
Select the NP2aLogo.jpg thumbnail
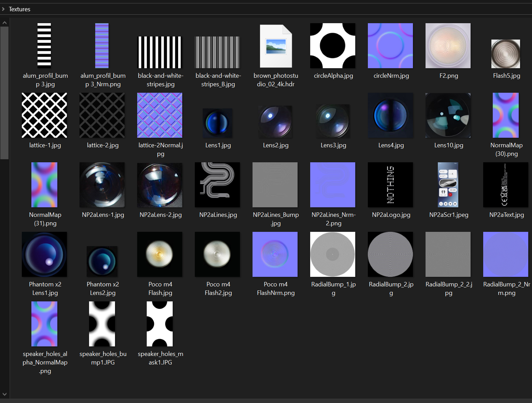pyautogui.click(x=390, y=185)
